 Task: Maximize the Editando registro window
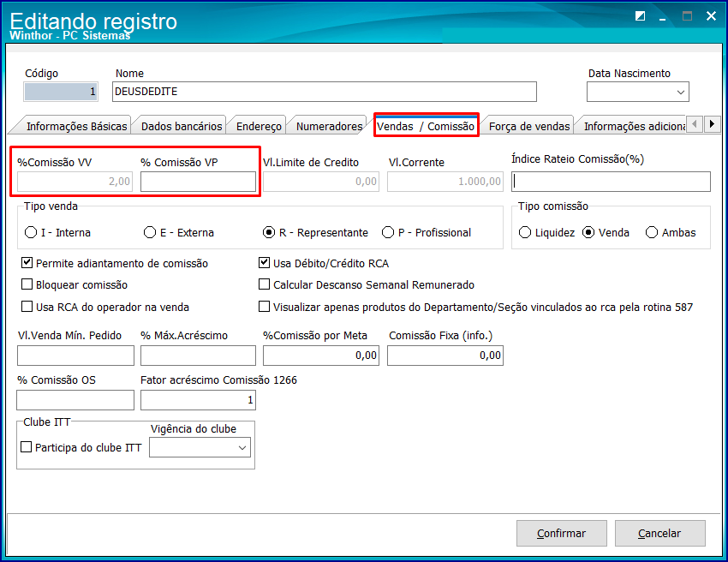(x=687, y=16)
